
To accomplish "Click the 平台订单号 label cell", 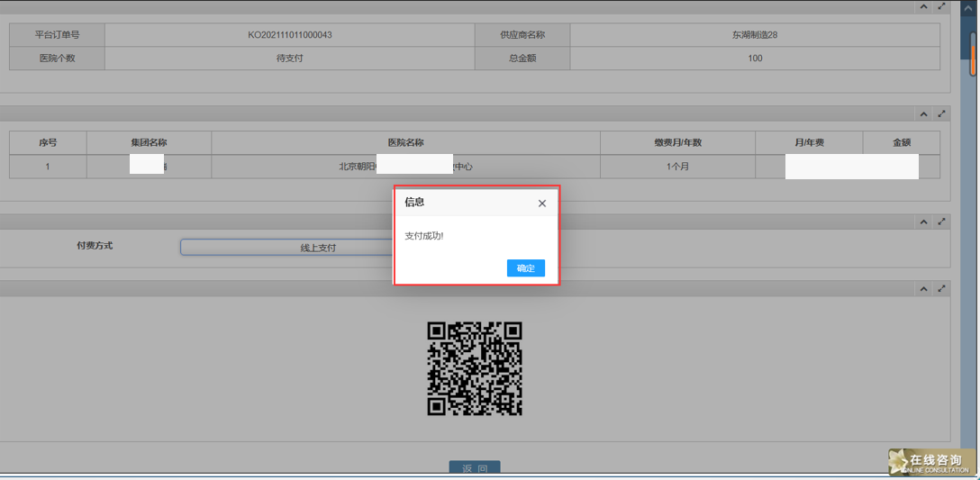I will [57, 35].
